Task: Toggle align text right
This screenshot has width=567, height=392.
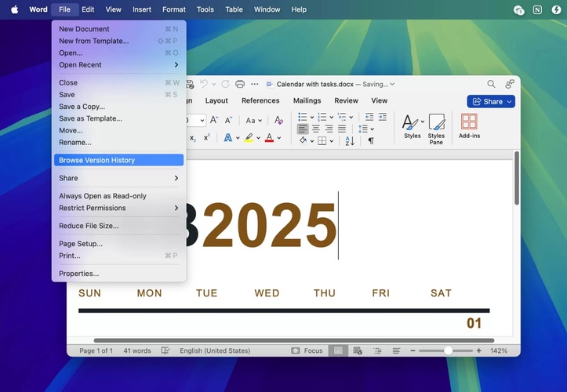Action: (329, 129)
